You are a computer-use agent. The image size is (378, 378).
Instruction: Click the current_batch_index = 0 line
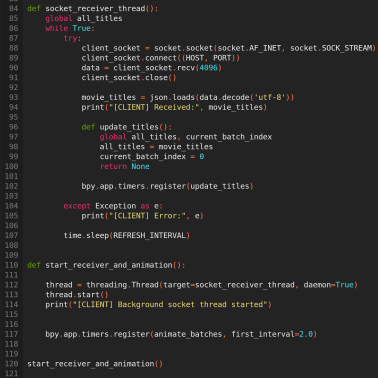pos(152,157)
